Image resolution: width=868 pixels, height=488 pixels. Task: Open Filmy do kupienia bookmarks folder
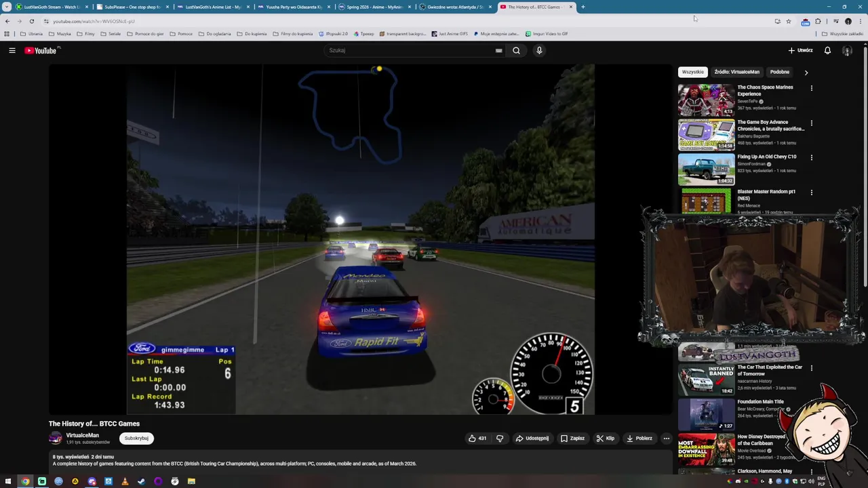[x=292, y=34]
